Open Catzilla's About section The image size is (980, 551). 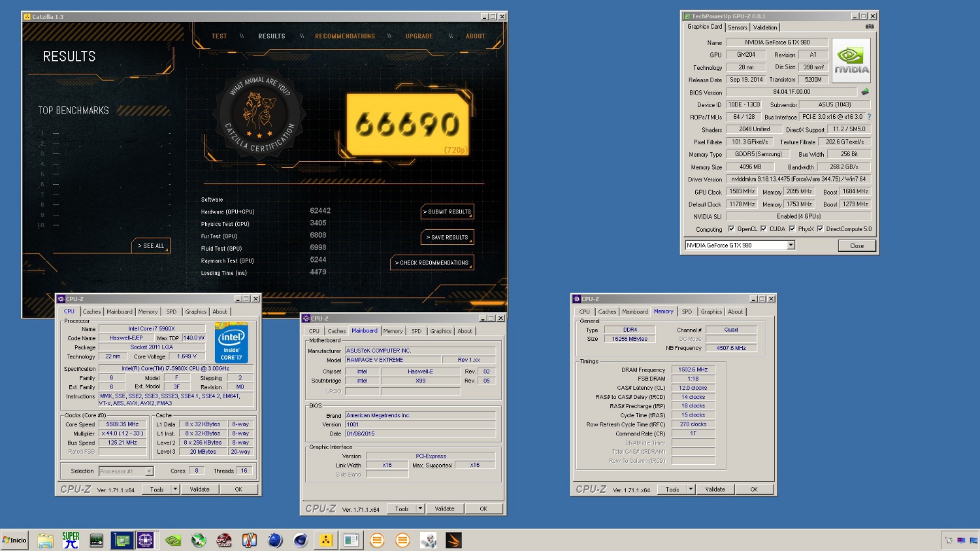coord(475,36)
